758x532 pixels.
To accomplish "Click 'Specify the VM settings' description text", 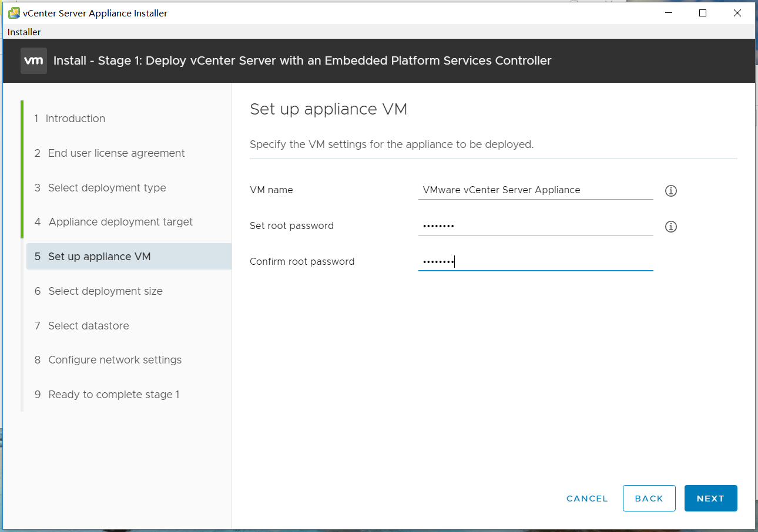I will 392,144.
